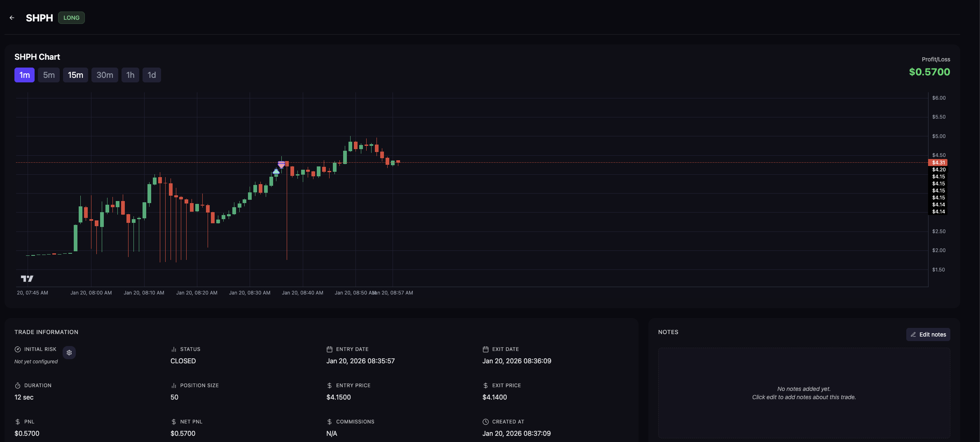Open the initial risk settings gear
Viewport: 980px width, 442px height.
(69, 353)
